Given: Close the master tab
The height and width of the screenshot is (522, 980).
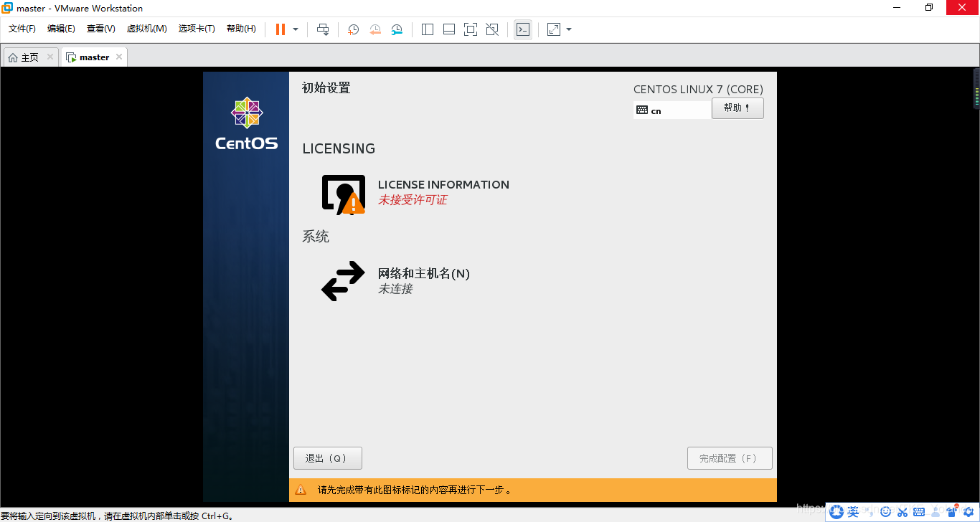Looking at the screenshot, I should (119, 57).
